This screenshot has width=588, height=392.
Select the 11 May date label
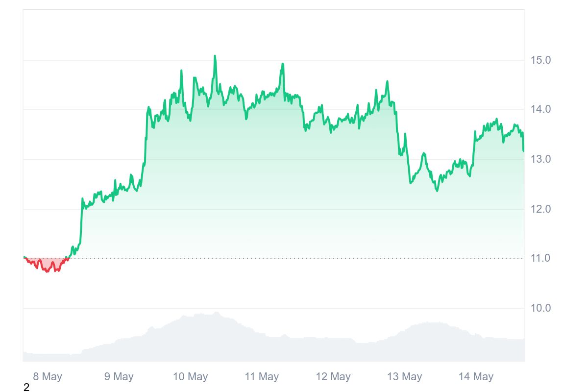pyautogui.click(x=262, y=377)
